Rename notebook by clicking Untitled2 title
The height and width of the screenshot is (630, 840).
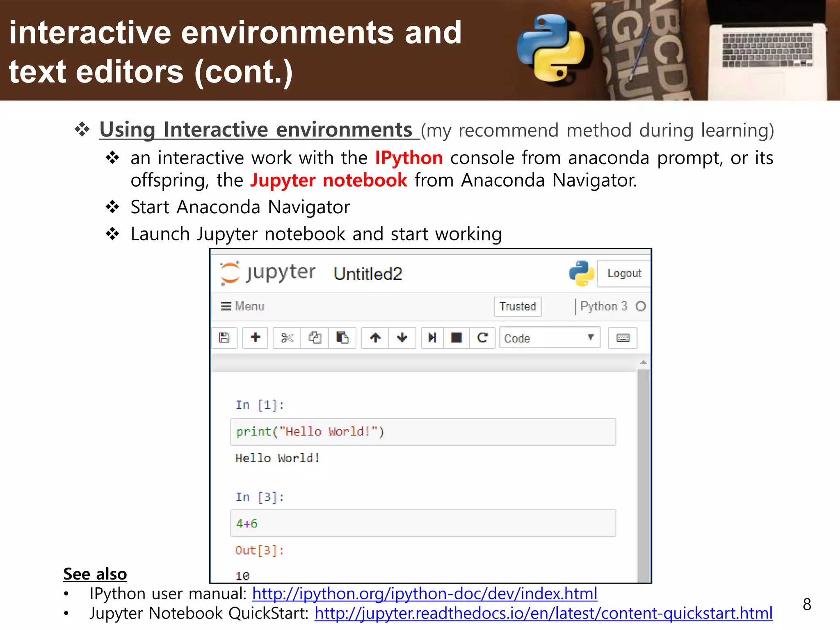[x=368, y=274]
